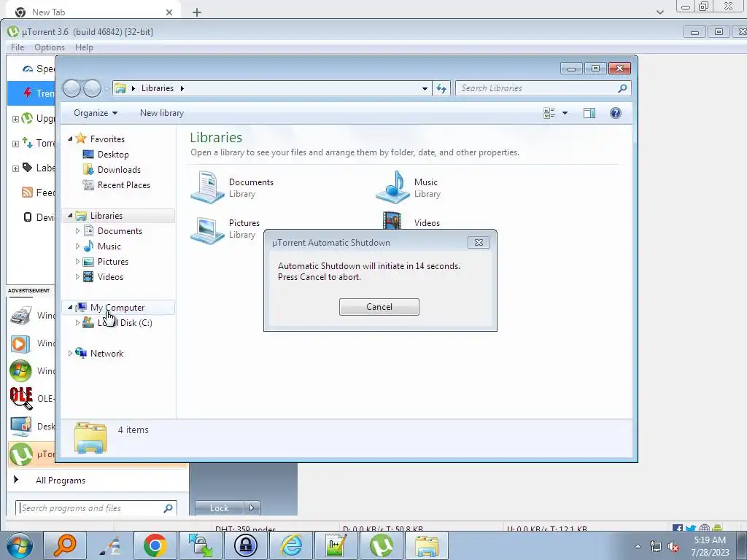The image size is (747, 560).
Task: Click Search programs and files field
Action: [x=96, y=508]
